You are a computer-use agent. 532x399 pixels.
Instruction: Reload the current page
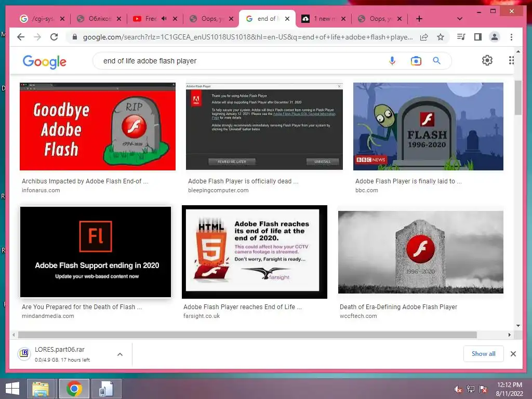pos(54,37)
